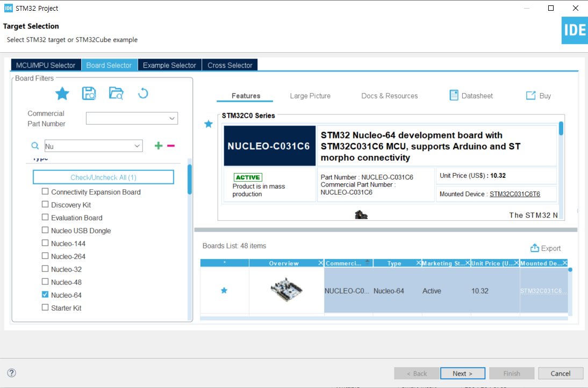Check the Evaluation Board checkbox

pos(45,217)
